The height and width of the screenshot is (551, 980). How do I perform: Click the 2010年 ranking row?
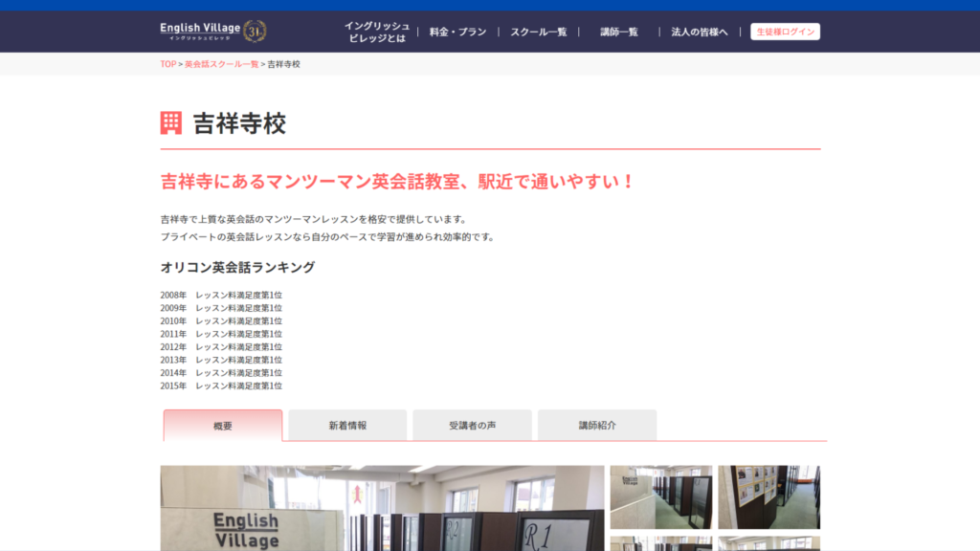pos(221,321)
